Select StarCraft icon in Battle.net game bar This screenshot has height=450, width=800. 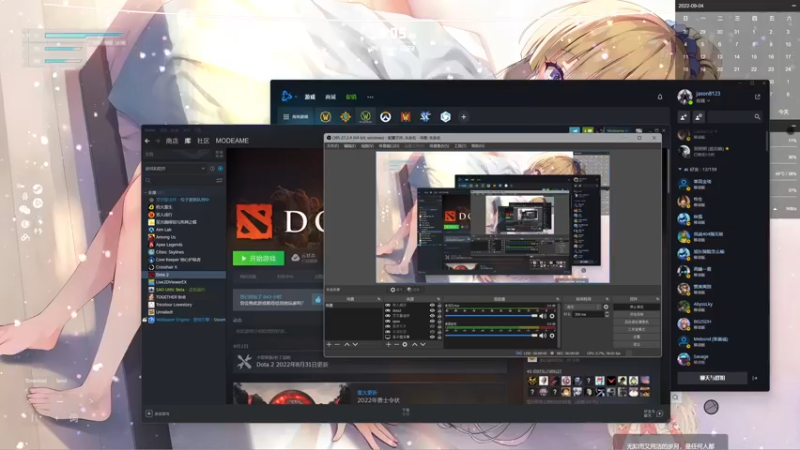tap(425, 117)
